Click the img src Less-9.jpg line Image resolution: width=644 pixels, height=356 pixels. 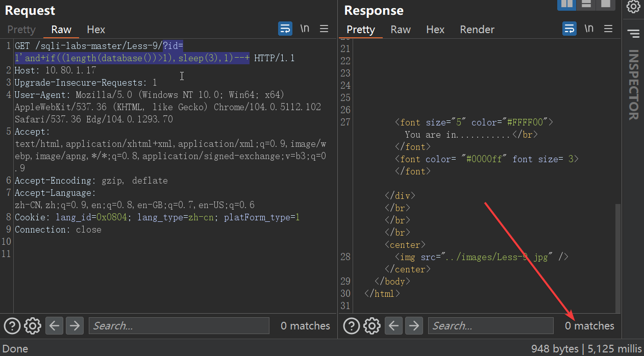(481, 257)
